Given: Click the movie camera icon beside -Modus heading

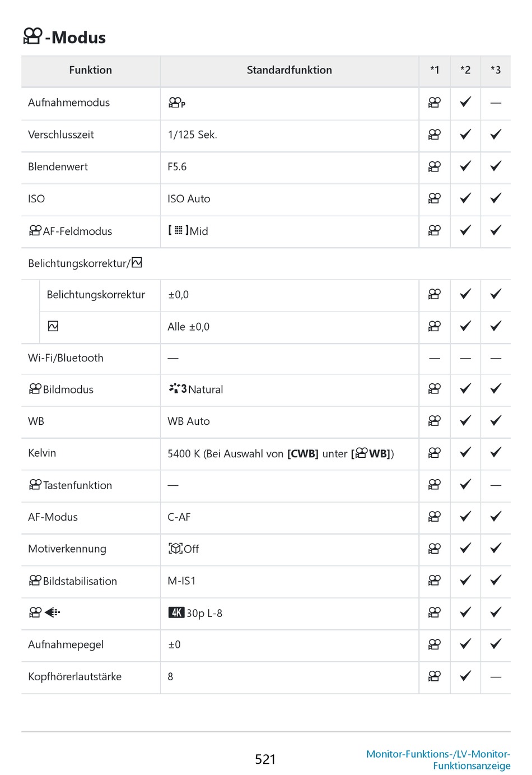Looking at the screenshot, I should point(32,36).
